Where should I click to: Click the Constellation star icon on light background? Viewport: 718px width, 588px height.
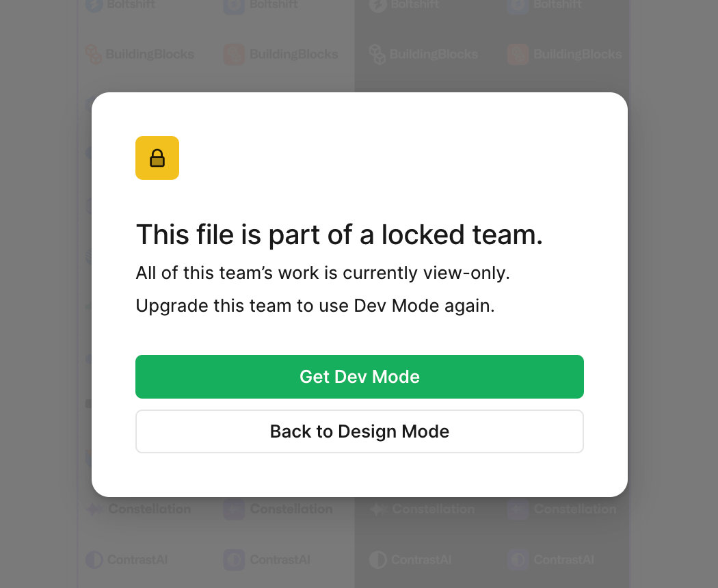[94, 509]
